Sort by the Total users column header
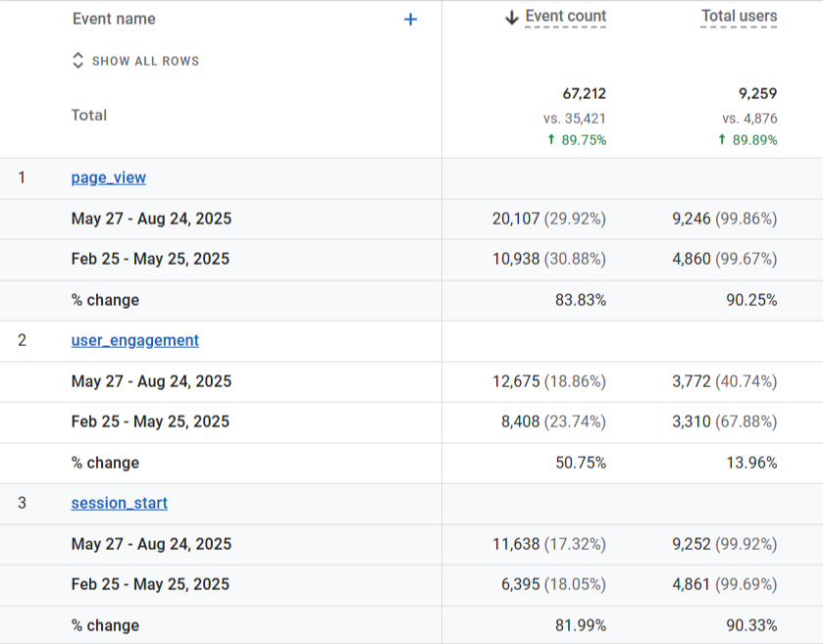 pyautogui.click(x=739, y=17)
